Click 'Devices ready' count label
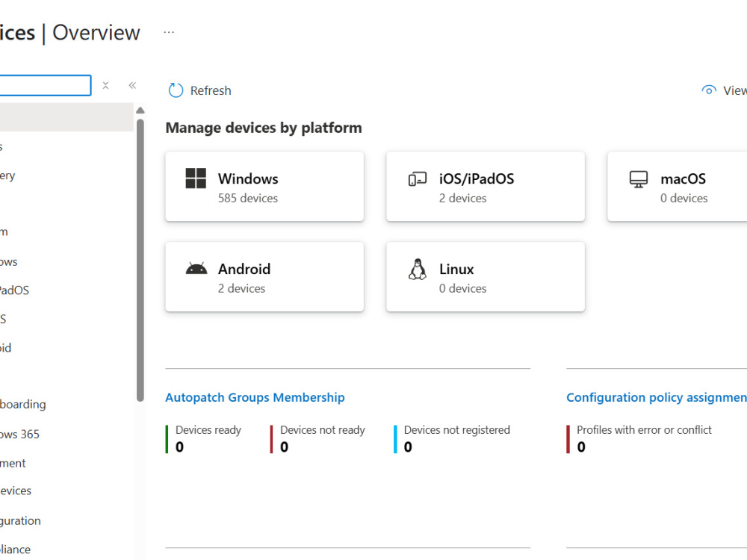The height and width of the screenshot is (560, 747). pos(208,430)
